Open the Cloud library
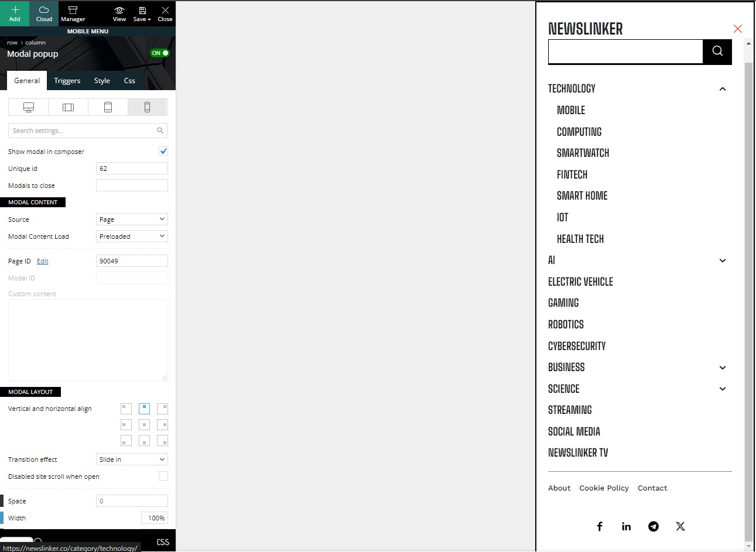756x552 pixels. coord(44,13)
